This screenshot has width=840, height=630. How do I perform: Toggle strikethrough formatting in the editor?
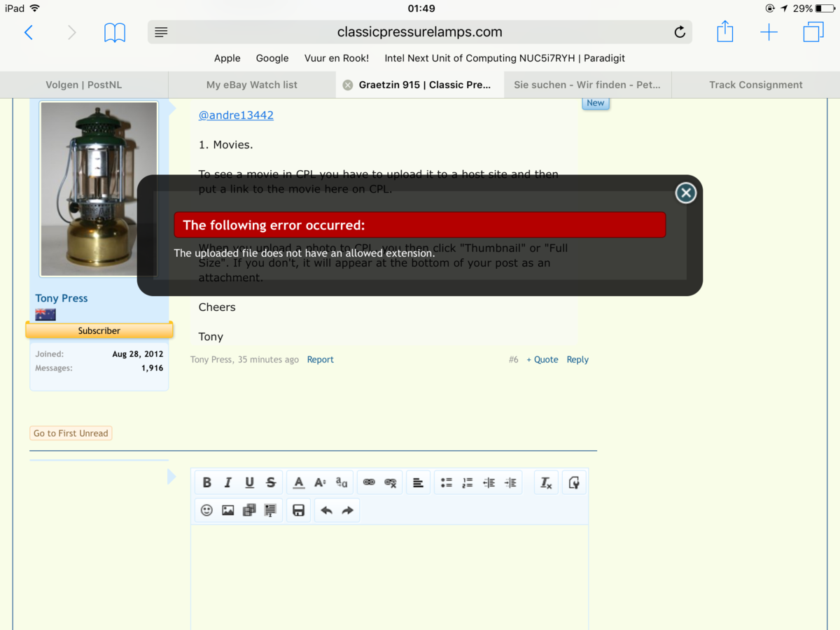[x=271, y=482]
